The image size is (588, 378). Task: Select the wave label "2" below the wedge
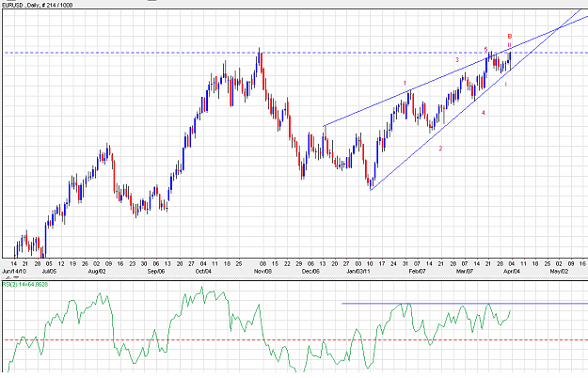click(440, 149)
